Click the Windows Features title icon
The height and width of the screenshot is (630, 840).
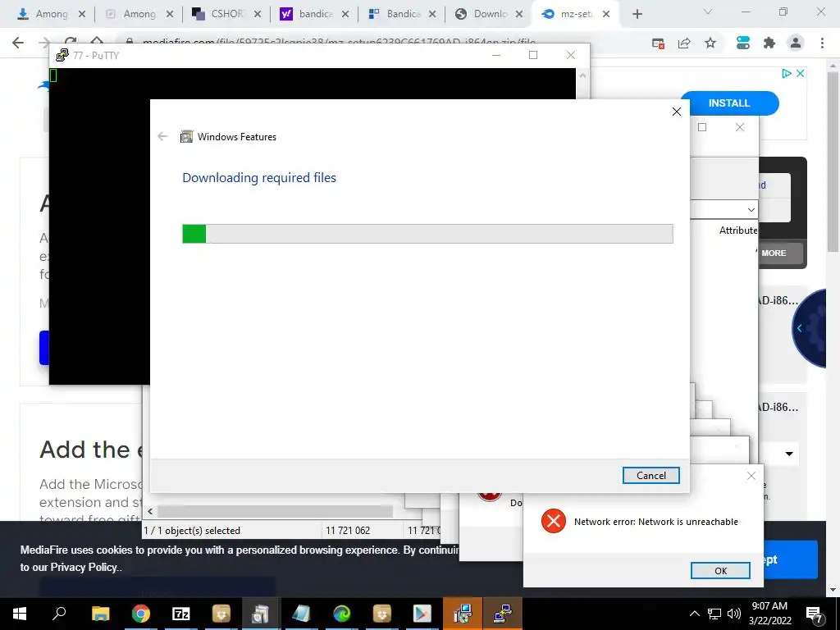186,137
